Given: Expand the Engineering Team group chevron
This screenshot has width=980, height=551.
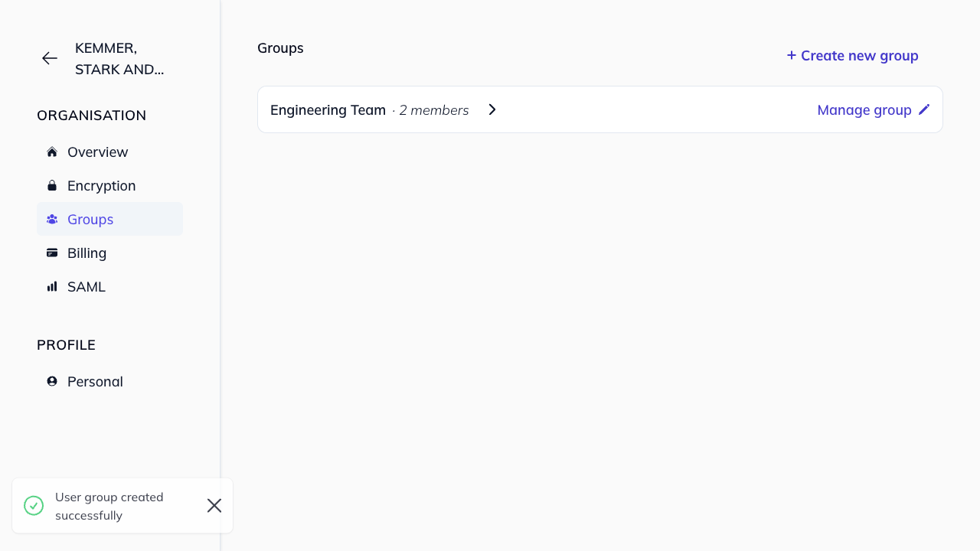Looking at the screenshot, I should point(492,109).
